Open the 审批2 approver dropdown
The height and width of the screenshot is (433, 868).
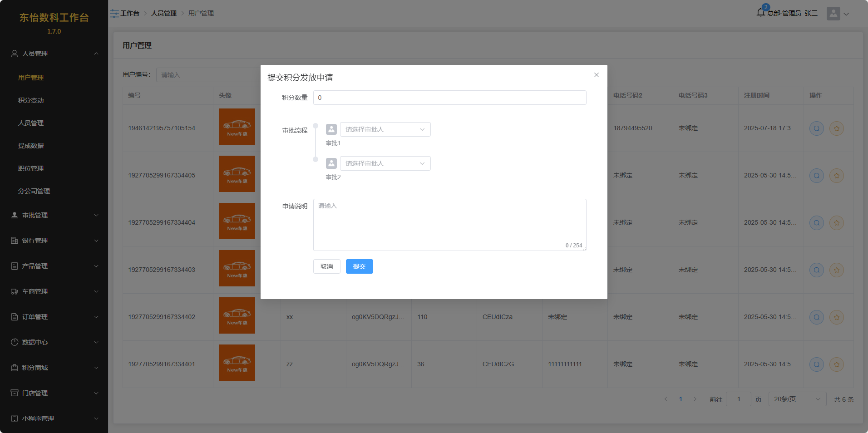point(385,163)
